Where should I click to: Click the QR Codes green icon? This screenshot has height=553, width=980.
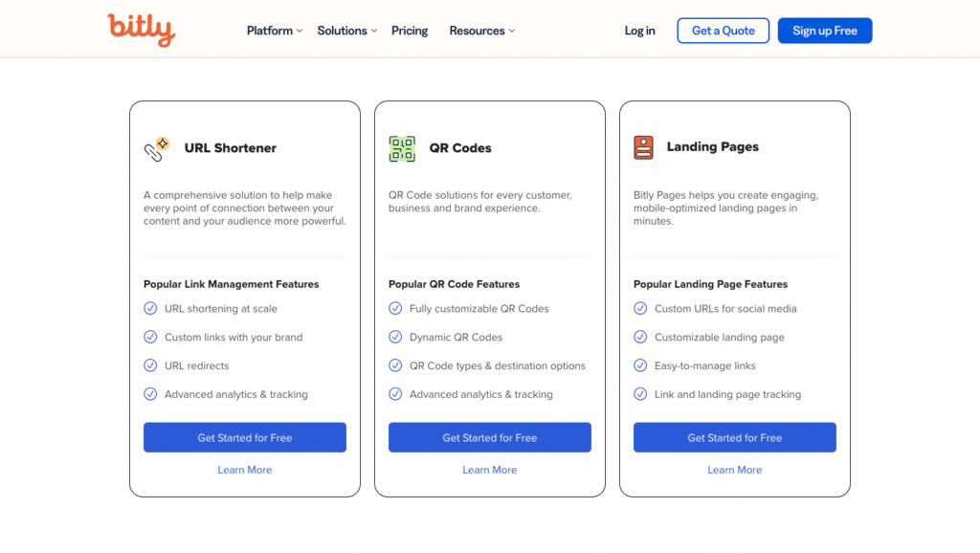click(402, 148)
